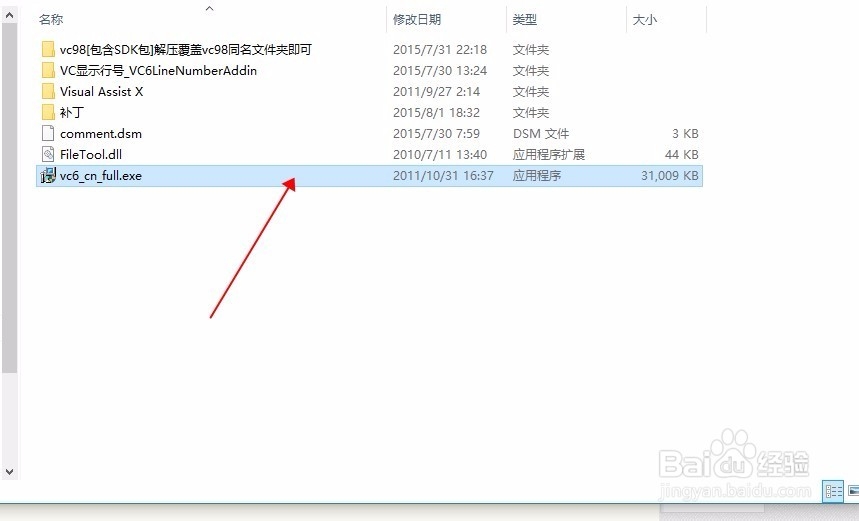Click the scrollbar up arrow
This screenshot has height=521, width=859.
(9, 15)
